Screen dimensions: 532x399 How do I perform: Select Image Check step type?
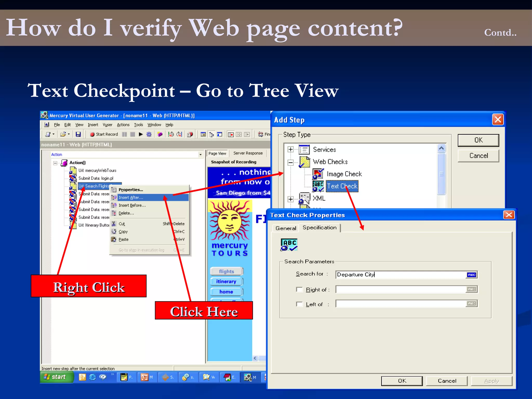344,174
